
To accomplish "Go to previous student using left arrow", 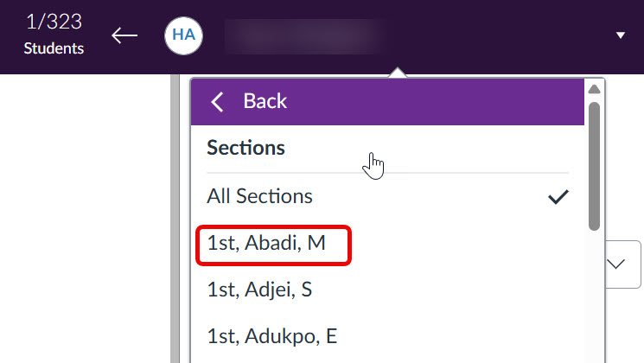I will [x=124, y=35].
